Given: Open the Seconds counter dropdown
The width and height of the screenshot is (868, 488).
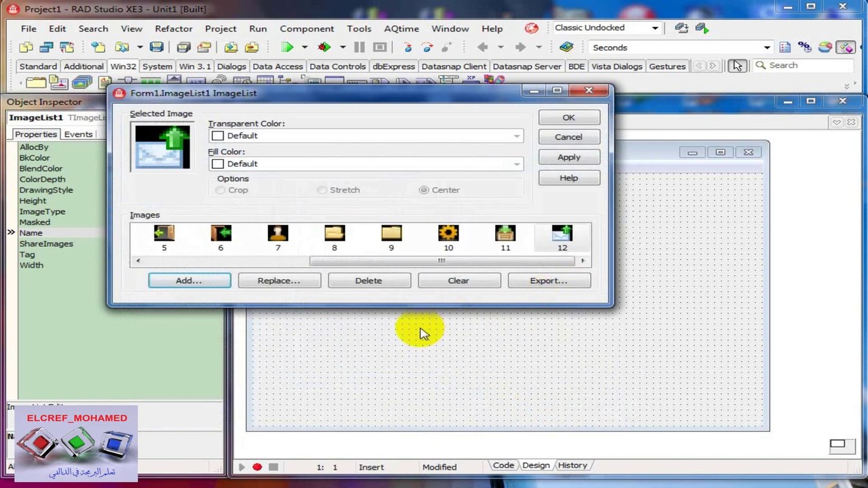Looking at the screenshot, I should pyautogui.click(x=767, y=47).
